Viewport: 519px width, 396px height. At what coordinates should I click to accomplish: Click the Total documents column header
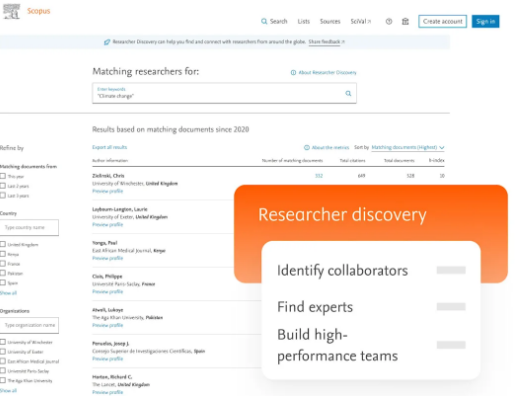399,161
